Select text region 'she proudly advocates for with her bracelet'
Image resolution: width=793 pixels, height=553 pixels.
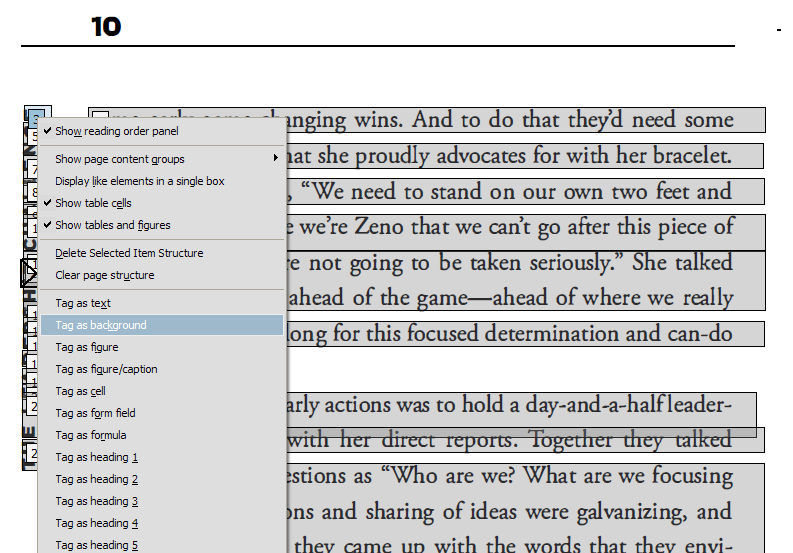[x=524, y=156]
